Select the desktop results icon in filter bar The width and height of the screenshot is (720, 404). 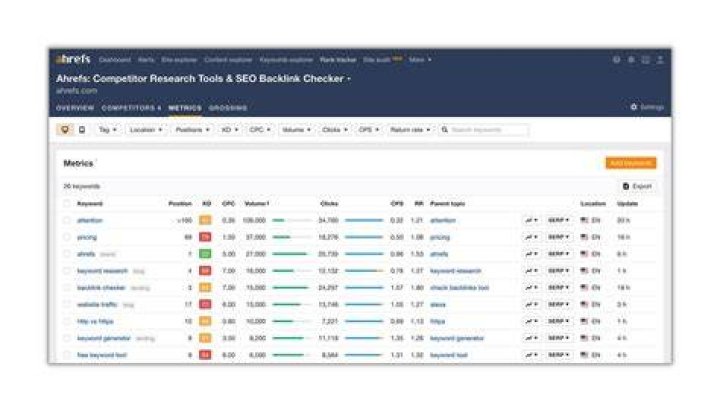point(65,130)
